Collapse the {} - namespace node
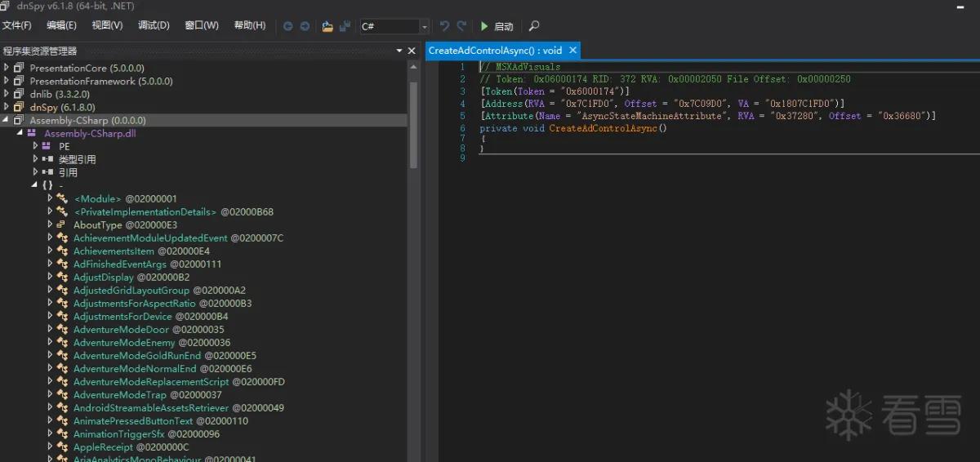The height and width of the screenshot is (462, 980). (x=35, y=185)
